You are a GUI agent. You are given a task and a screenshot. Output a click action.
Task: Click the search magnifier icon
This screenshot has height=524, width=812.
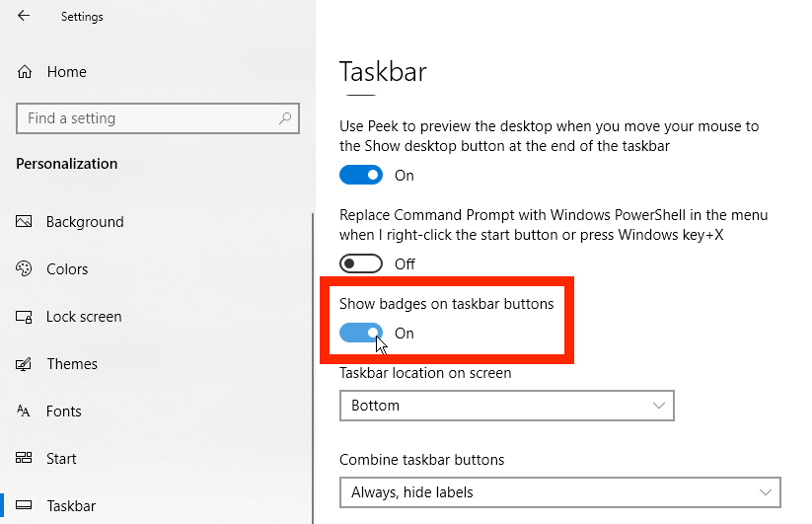285,118
